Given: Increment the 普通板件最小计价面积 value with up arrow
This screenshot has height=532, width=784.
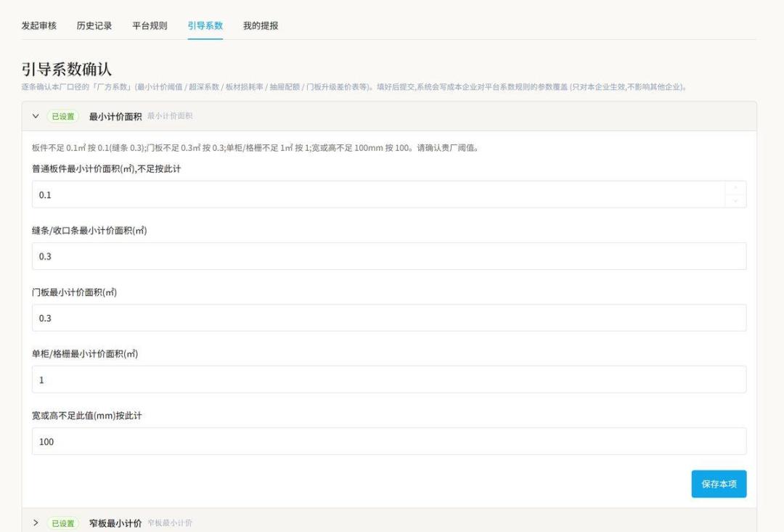Looking at the screenshot, I should [x=735, y=188].
